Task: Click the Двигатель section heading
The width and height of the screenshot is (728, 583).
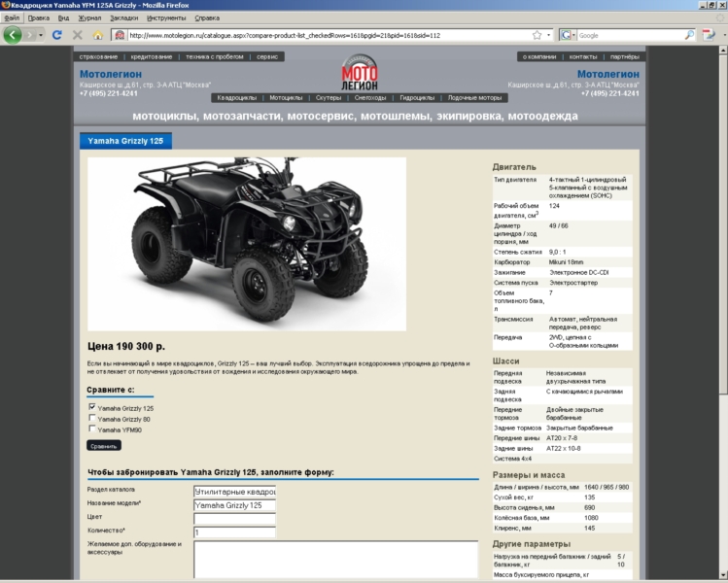Action: [514, 167]
